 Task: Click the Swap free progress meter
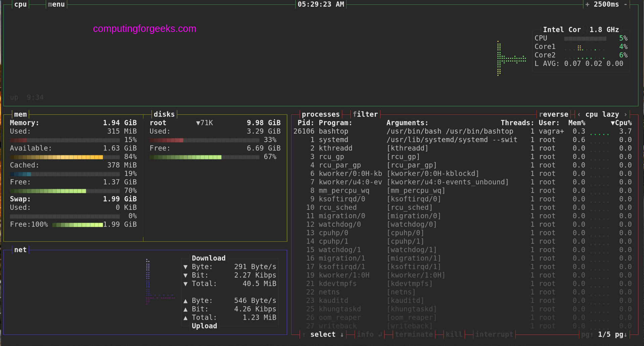(77, 224)
